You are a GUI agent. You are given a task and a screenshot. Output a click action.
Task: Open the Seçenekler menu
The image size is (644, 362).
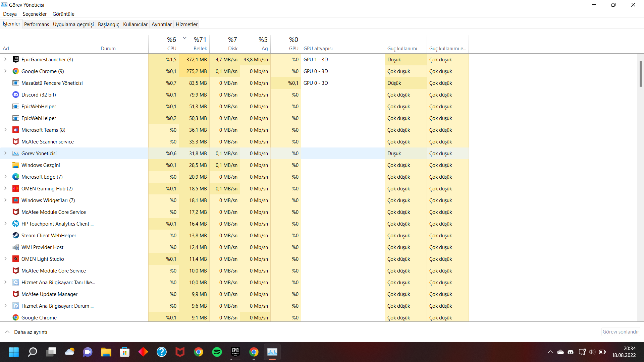coord(35,14)
